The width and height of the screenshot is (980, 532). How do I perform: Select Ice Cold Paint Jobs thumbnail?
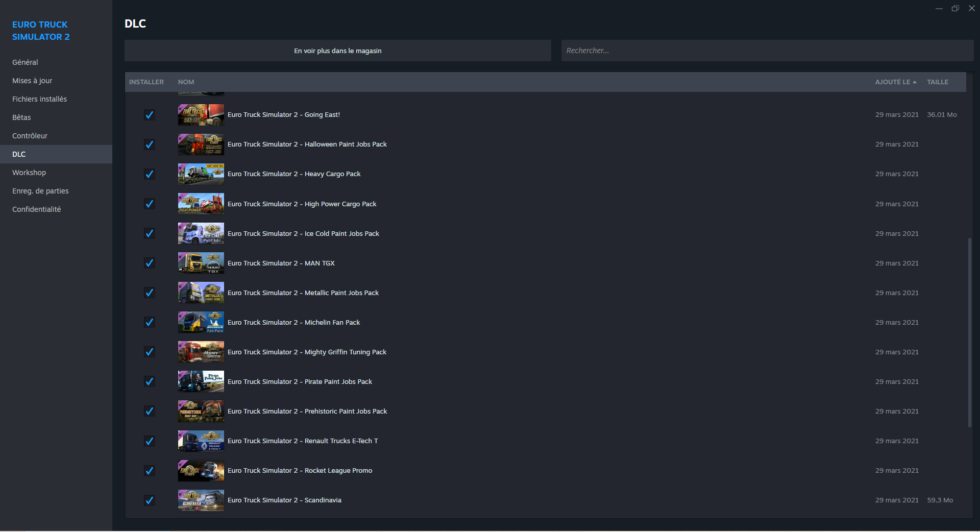pyautogui.click(x=201, y=233)
